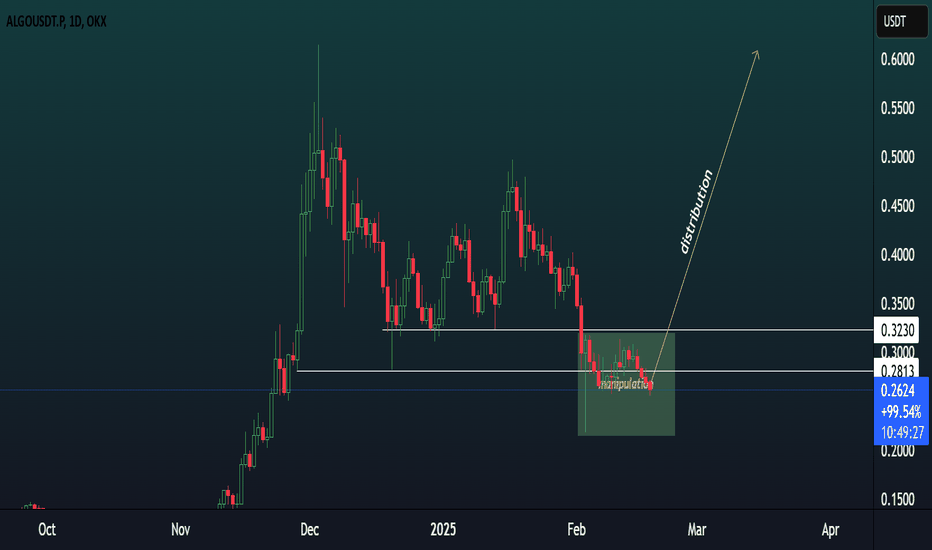Open the USDT currency button
This screenshot has width=932, height=550.
pyautogui.click(x=902, y=21)
